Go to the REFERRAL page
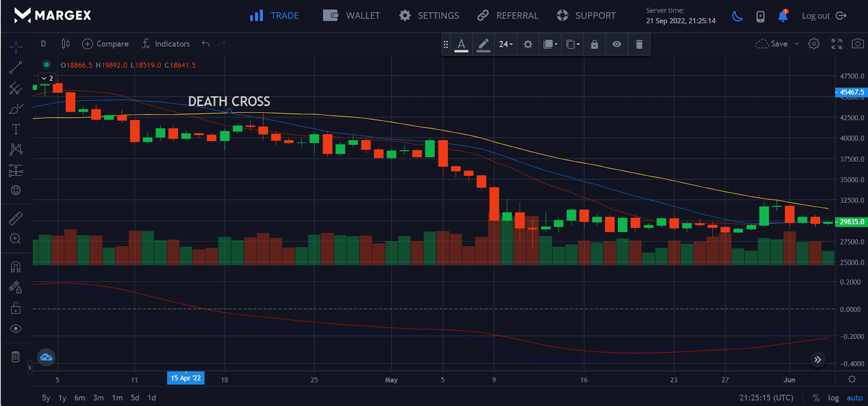The image size is (868, 406). tap(508, 16)
